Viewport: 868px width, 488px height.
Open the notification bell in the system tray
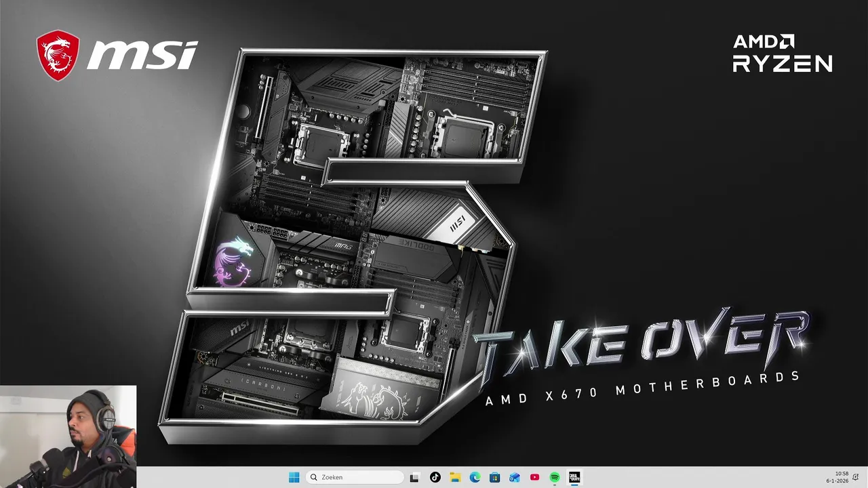(x=856, y=477)
